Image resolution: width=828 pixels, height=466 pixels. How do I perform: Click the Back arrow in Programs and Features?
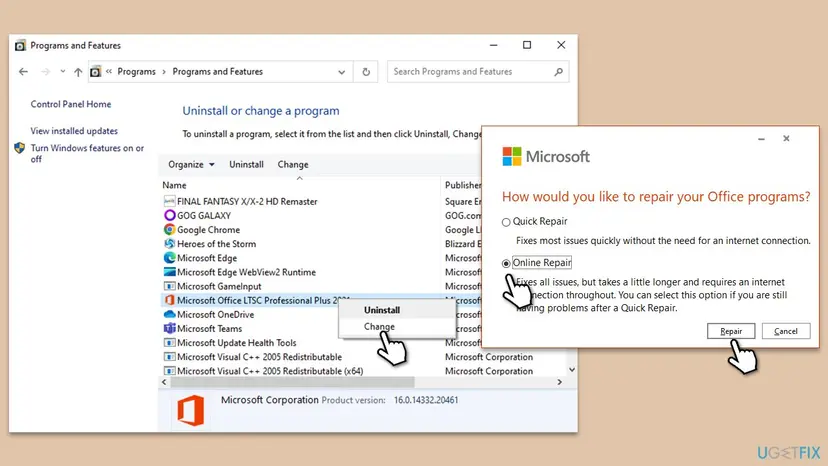pyautogui.click(x=23, y=72)
